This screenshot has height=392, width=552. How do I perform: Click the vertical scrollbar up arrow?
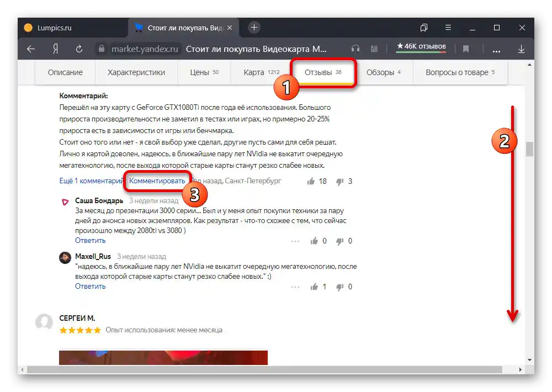(529, 65)
